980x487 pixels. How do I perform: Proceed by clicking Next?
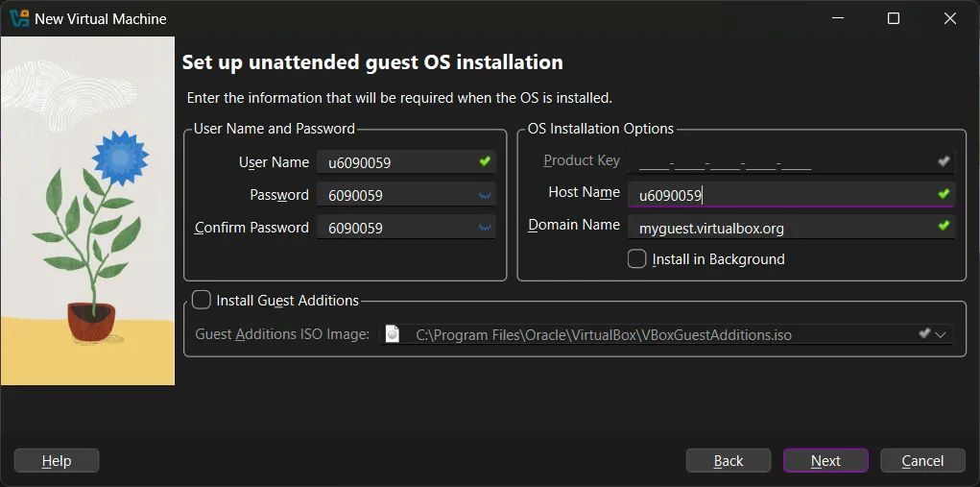825,461
